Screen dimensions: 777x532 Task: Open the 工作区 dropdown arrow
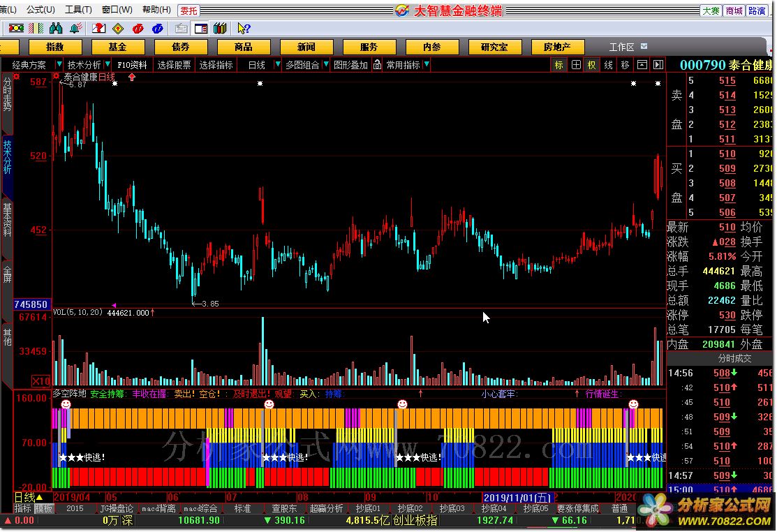tap(644, 47)
